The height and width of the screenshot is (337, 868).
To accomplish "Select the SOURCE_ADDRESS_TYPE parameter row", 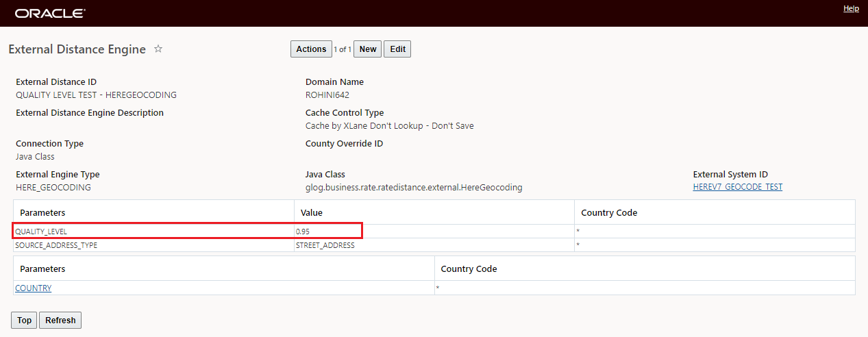I will pyautogui.click(x=56, y=245).
